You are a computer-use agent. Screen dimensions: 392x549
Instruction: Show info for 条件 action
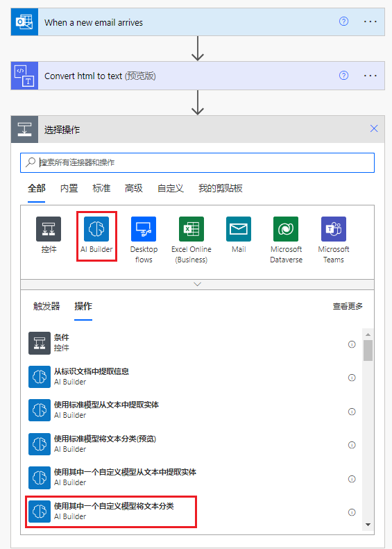click(352, 344)
